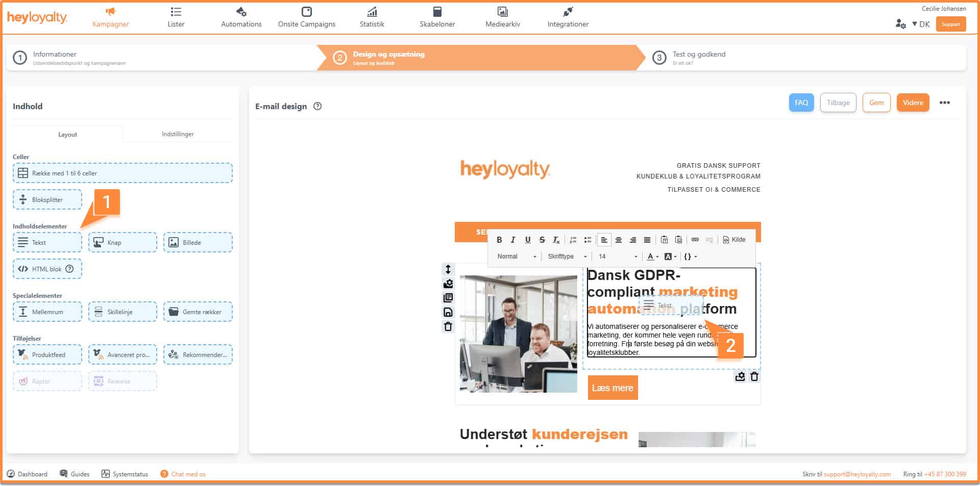Open the Skrifttype font dropdown
This screenshot has width=980, height=486.
point(567,257)
